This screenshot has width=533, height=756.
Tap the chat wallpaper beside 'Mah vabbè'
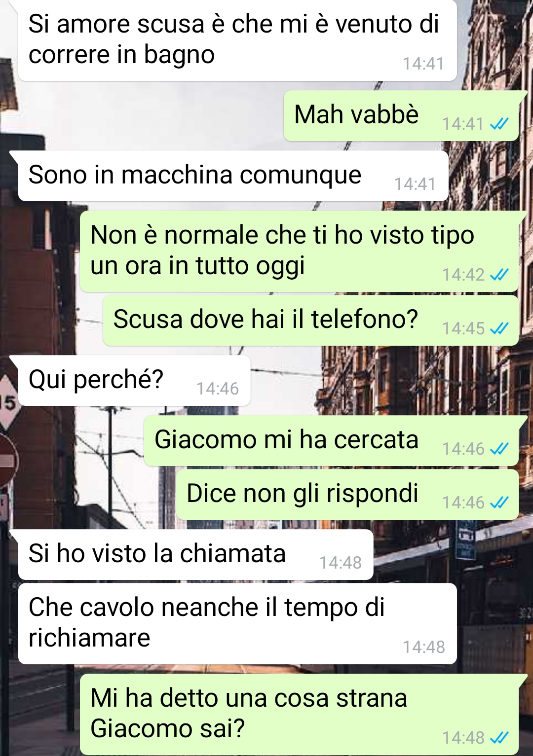143,116
